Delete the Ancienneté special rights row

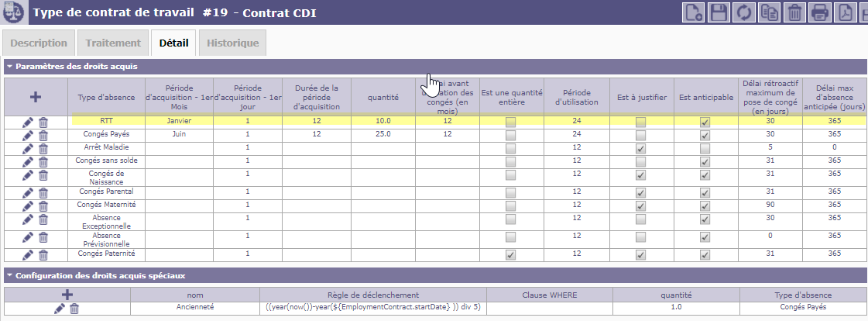tap(75, 309)
